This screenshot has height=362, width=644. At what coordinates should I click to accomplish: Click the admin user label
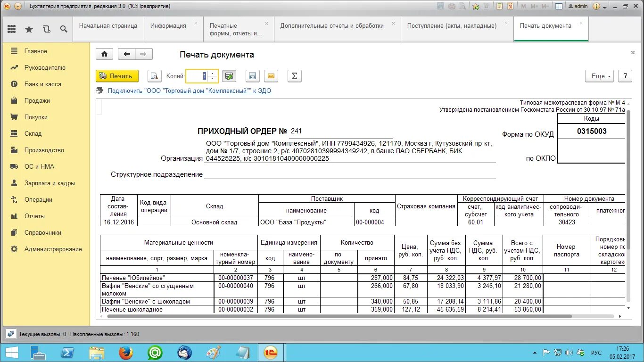pyautogui.click(x=578, y=6)
